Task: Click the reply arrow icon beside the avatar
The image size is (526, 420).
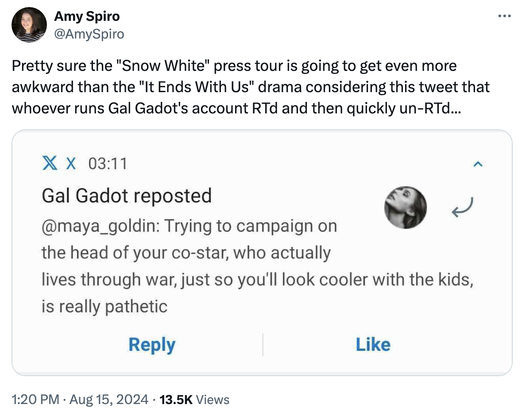Action: coord(462,207)
